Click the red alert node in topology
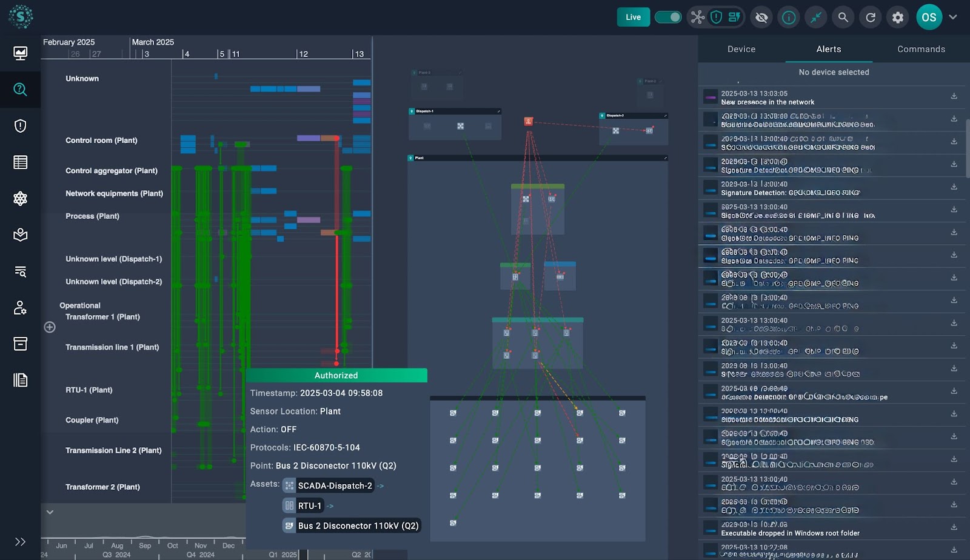970x560 pixels. click(x=529, y=122)
